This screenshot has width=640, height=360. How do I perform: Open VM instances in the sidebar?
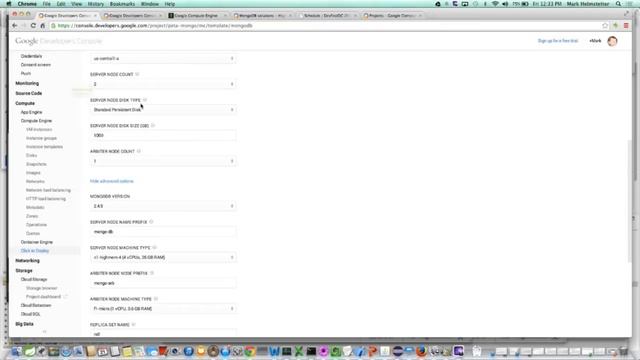point(39,129)
